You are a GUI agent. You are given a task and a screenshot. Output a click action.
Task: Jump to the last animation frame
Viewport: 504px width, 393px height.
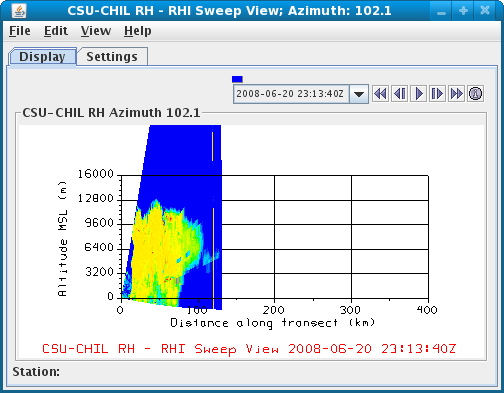[x=456, y=94]
